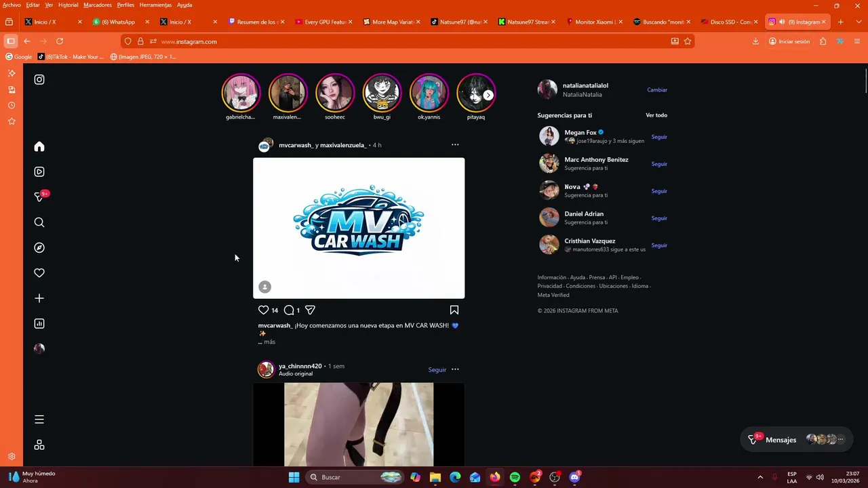
Task: Save the mvcarwash_ post with bookmark
Action: (x=454, y=310)
